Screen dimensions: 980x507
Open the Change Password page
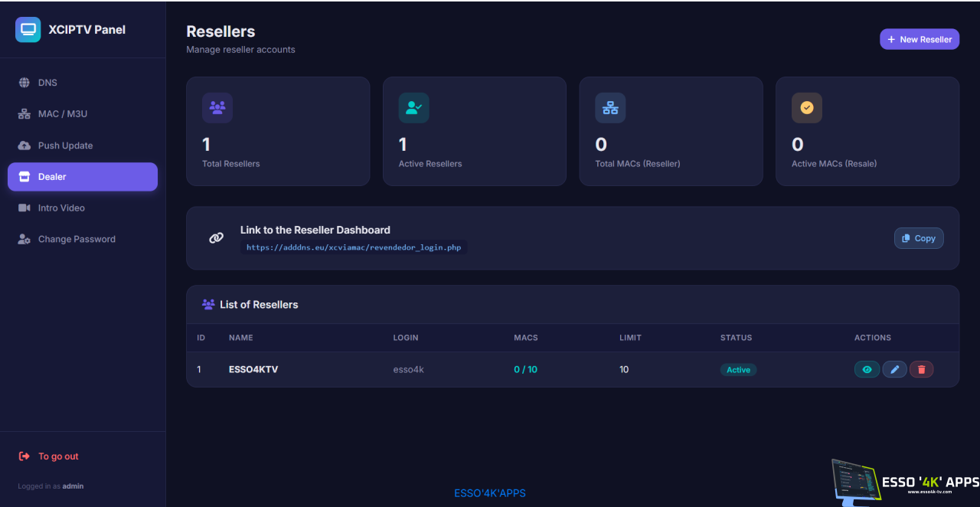[83, 240]
